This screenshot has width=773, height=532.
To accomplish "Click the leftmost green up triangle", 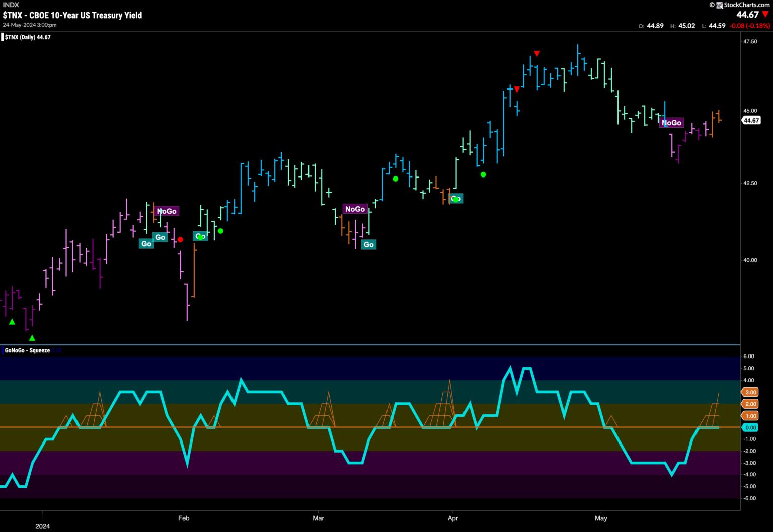I will click(x=12, y=322).
